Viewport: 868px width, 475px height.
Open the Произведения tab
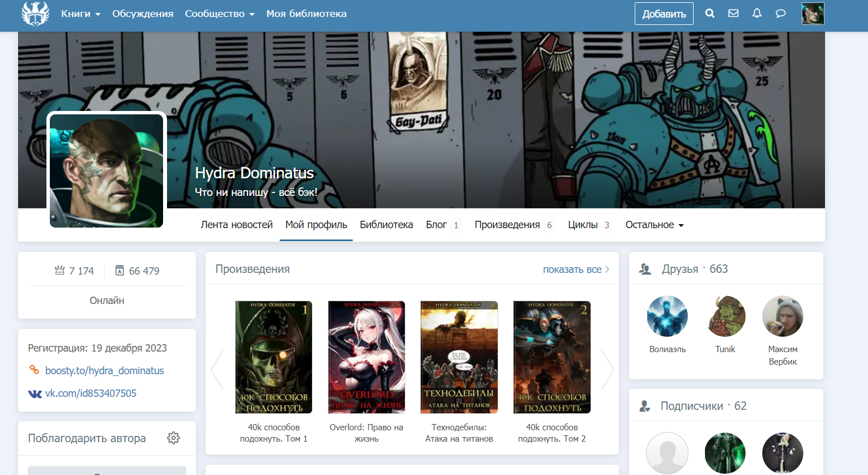pyautogui.click(x=513, y=225)
